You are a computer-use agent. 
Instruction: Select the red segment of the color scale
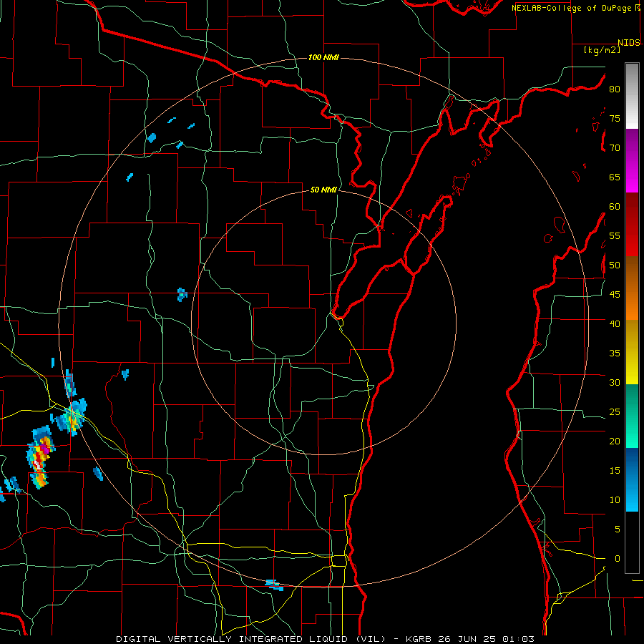(x=632, y=224)
